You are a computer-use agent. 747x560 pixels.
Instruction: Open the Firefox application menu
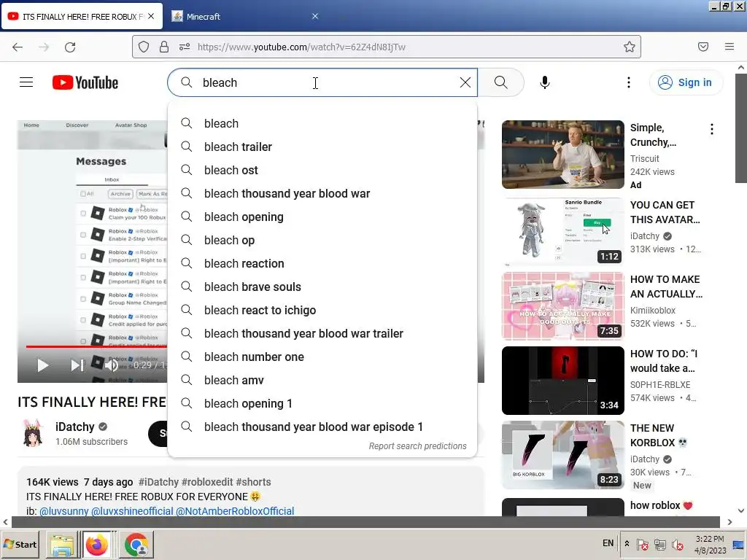pos(729,47)
